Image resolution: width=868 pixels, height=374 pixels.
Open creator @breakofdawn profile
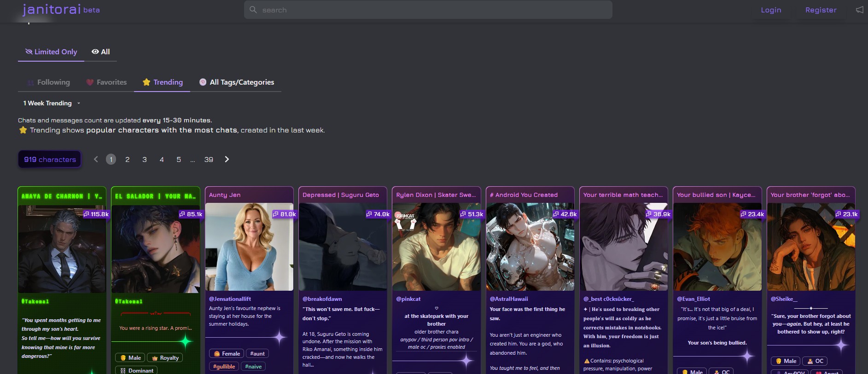pyautogui.click(x=322, y=299)
